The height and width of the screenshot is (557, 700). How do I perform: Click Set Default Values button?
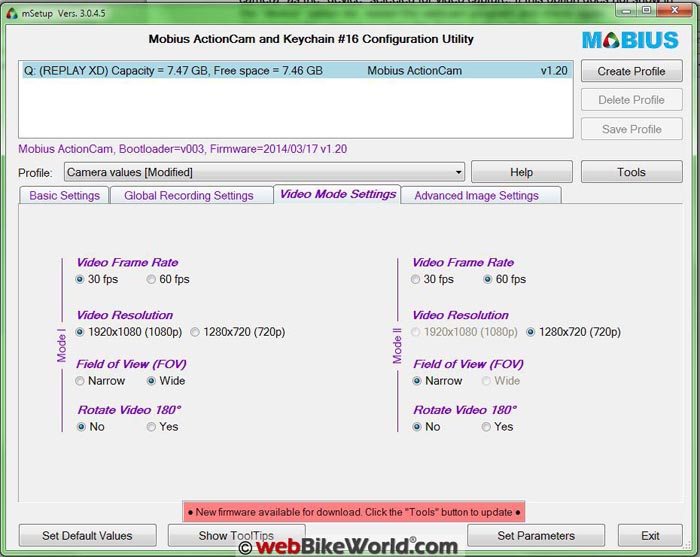point(88,536)
